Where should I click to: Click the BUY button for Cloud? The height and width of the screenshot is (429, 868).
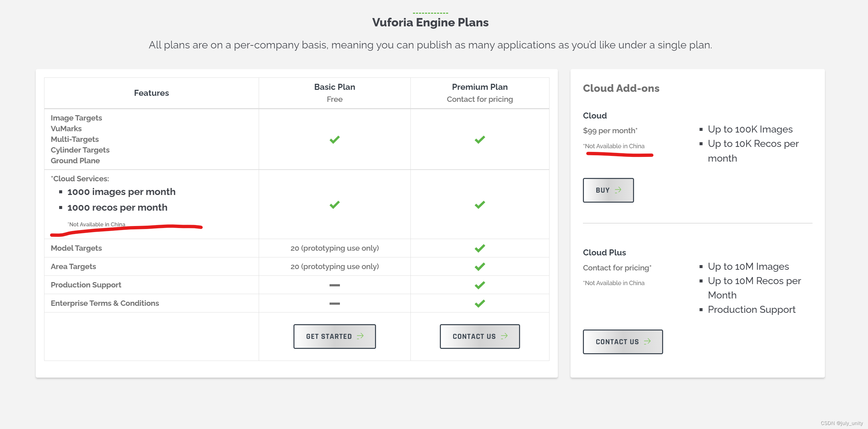[x=608, y=190]
